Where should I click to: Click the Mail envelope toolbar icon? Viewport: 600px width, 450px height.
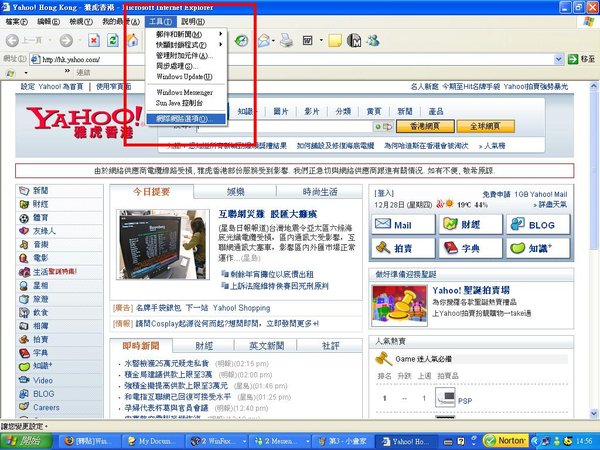coord(264,40)
